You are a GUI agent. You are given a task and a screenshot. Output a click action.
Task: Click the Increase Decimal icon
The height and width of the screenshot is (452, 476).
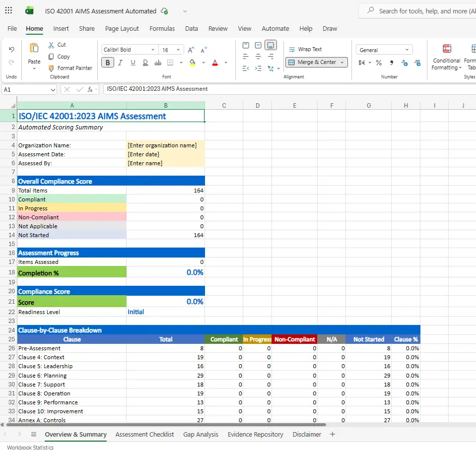point(405,63)
